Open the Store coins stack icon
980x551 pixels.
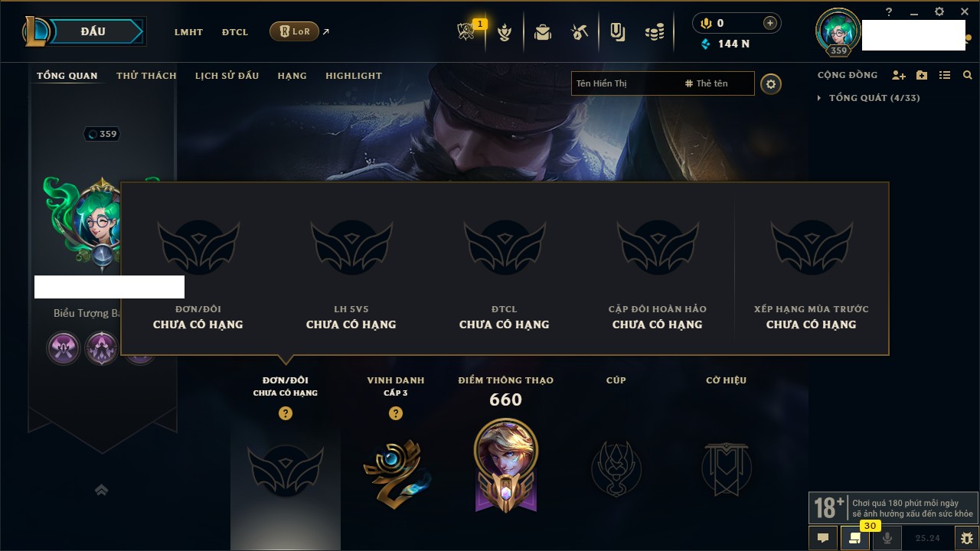[x=654, y=32]
